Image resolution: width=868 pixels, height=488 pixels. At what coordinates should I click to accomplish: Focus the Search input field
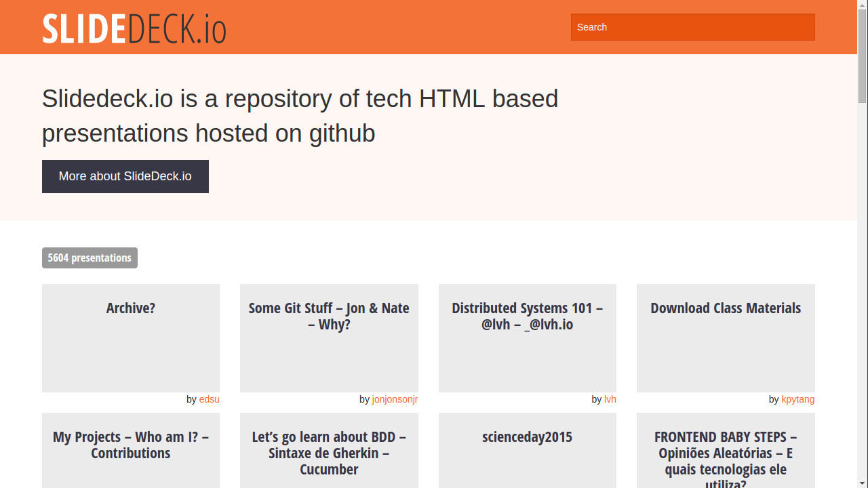692,27
